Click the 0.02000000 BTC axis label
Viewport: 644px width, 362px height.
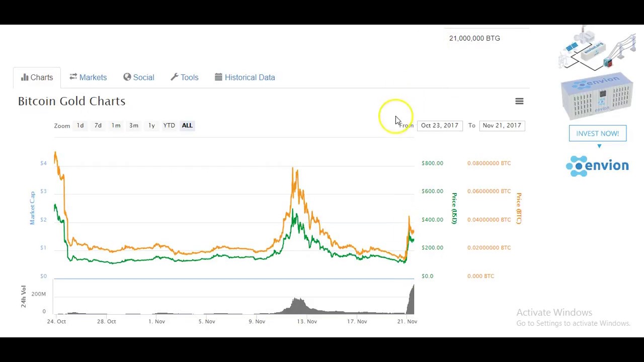tap(489, 247)
